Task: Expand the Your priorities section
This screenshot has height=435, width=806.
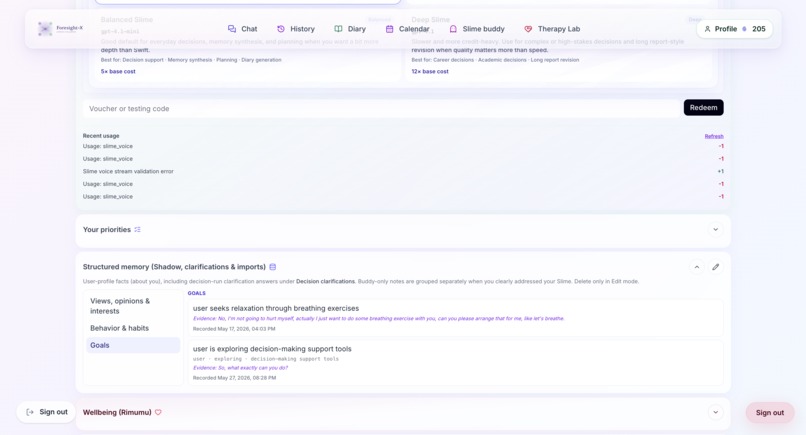Action: point(715,229)
